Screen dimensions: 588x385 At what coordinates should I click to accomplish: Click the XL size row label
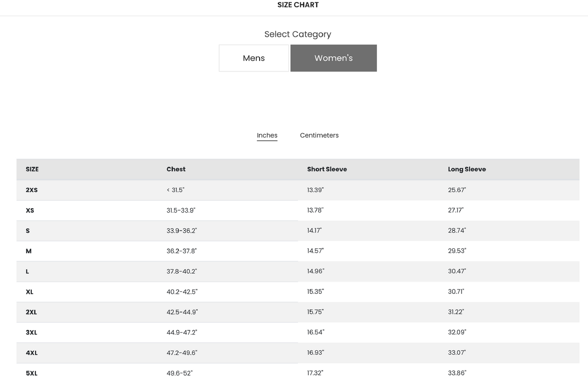click(x=29, y=291)
